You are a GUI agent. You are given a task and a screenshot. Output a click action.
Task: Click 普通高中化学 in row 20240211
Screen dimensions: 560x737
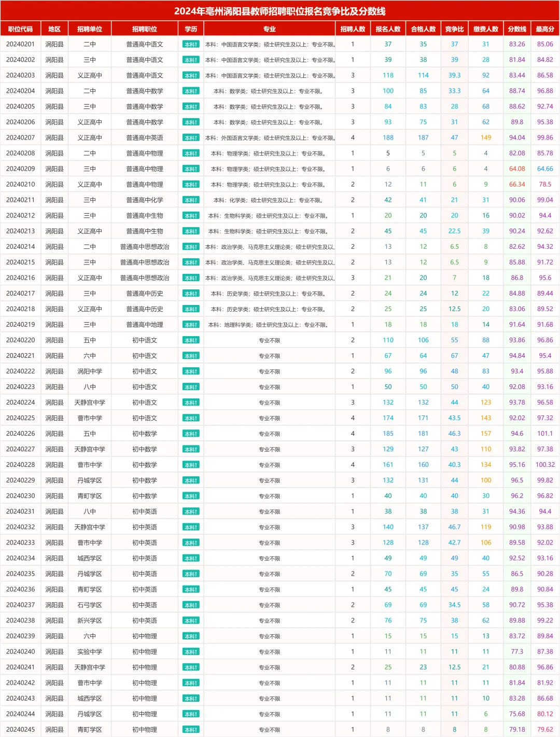pyautogui.click(x=145, y=200)
